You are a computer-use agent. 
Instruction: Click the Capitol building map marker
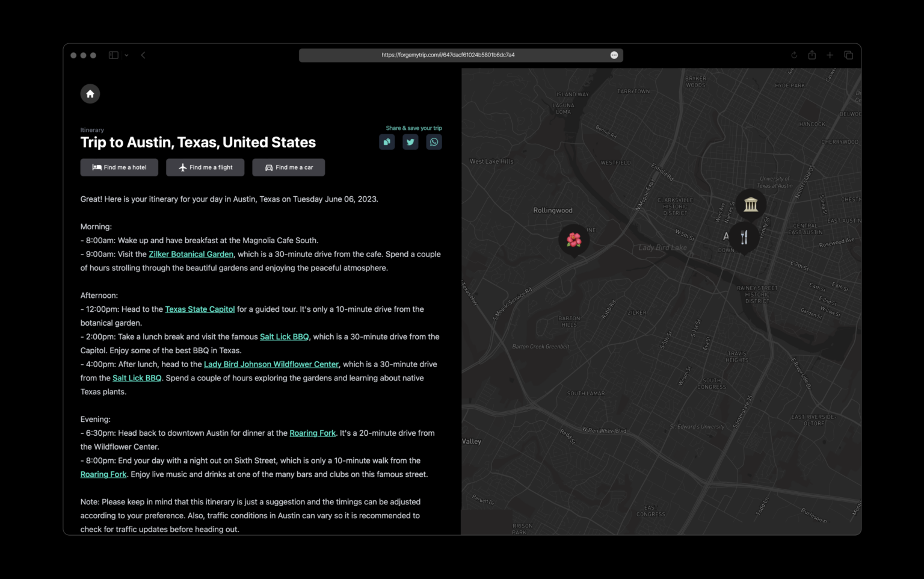750,205
